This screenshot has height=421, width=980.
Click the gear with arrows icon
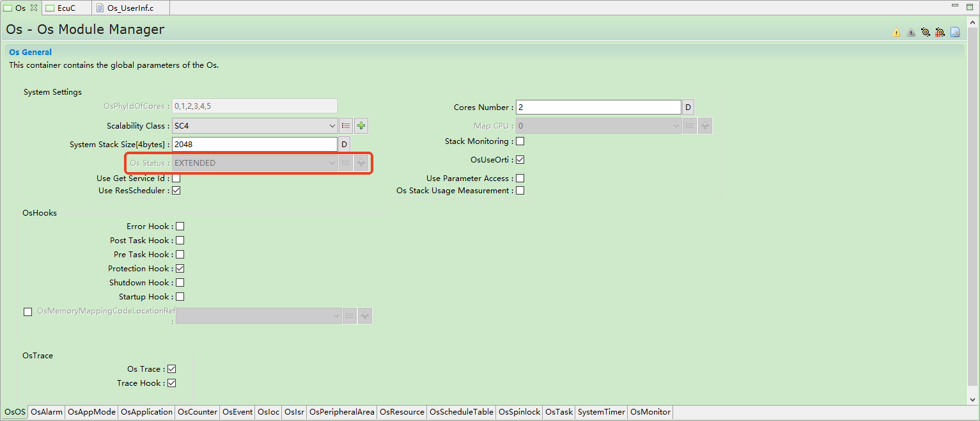925,33
